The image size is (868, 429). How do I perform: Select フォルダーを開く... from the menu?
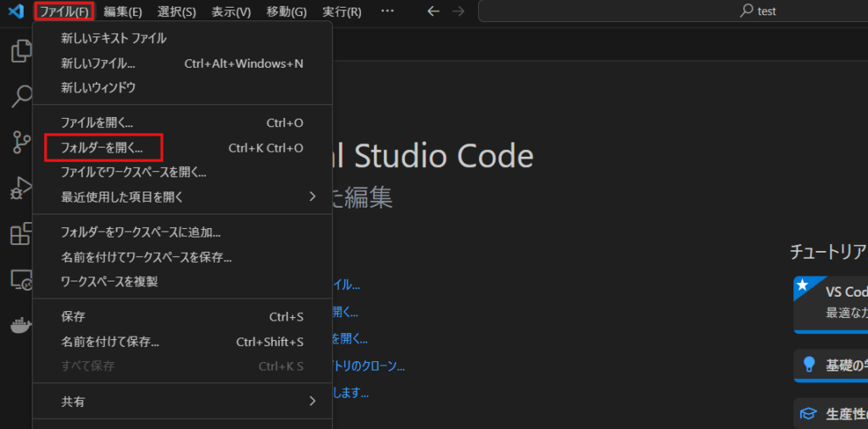coord(103,148)
